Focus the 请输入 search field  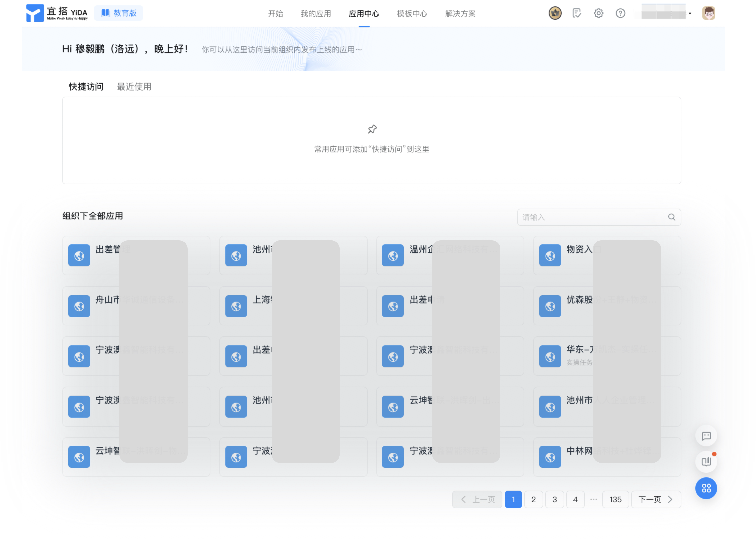599,217
